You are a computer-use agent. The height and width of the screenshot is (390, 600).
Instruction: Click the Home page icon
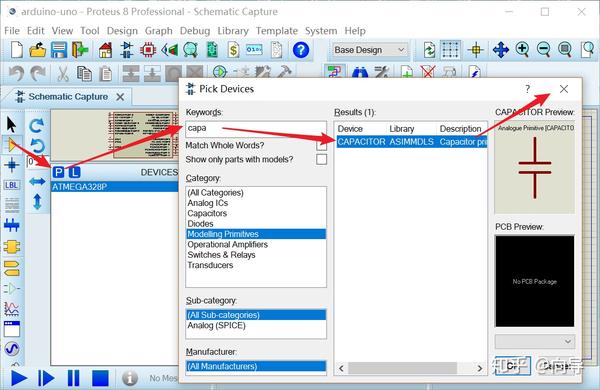pos(106,50)
